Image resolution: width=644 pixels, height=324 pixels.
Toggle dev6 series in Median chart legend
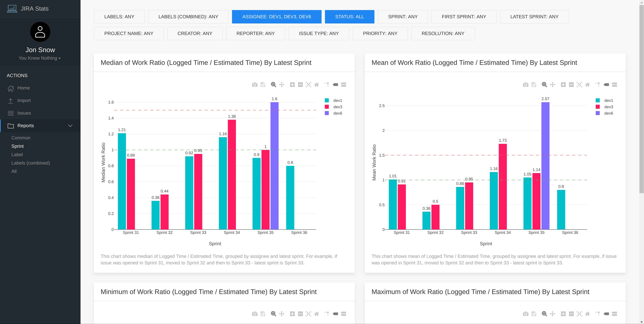[338, 113]
